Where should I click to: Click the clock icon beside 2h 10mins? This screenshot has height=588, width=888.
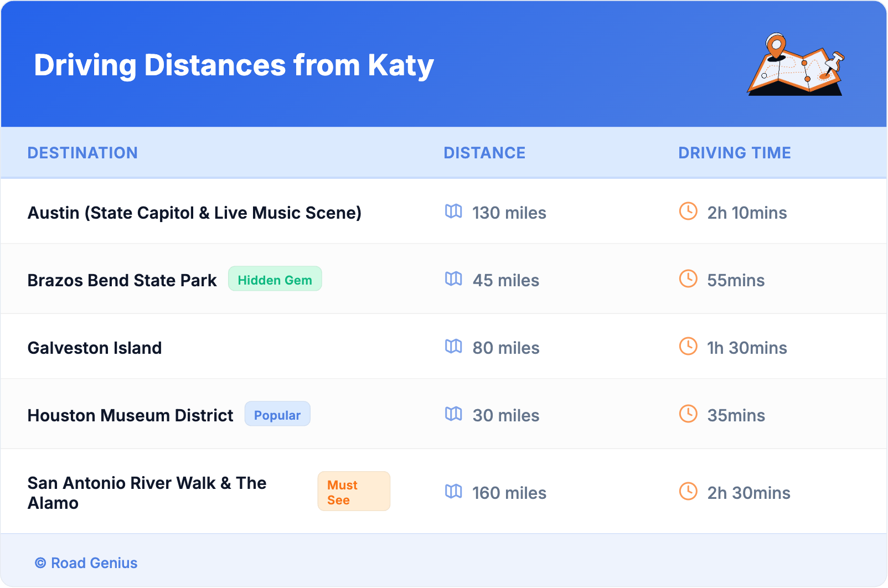[x=688, y=212]
